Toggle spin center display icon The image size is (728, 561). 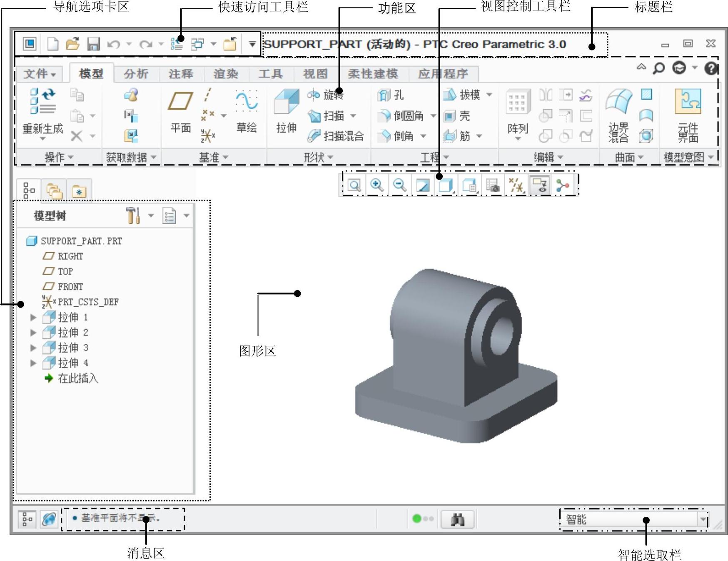563,185
